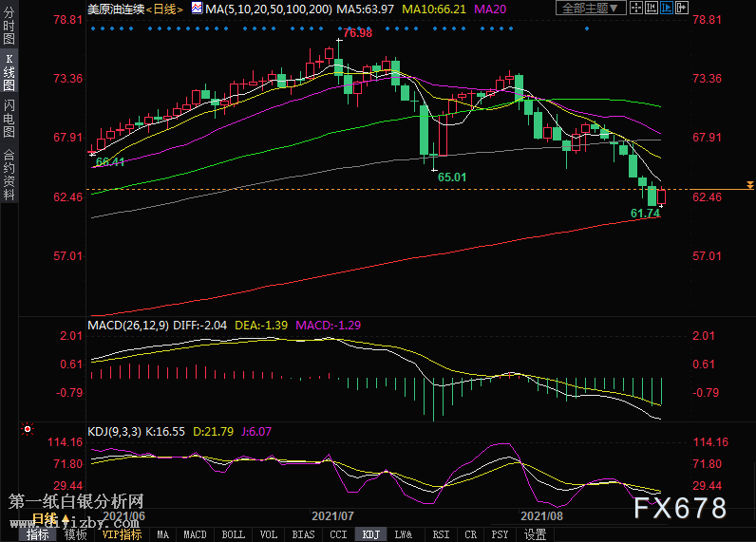
Task: Switch to the BOLL indicator tab
Action: [232, 534]
